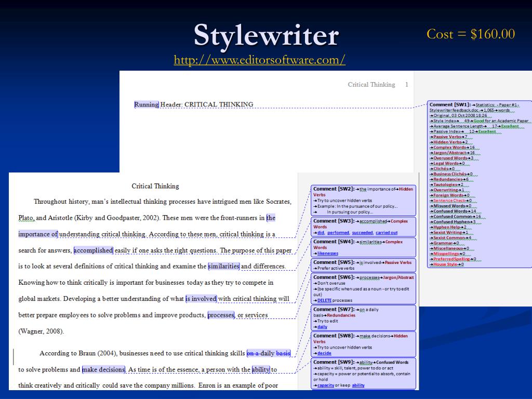Click the 'Misused Words 0' statistic line
The width and height of the screenshot is (532, 399).
pyautogui.click(x=450, y=206)
